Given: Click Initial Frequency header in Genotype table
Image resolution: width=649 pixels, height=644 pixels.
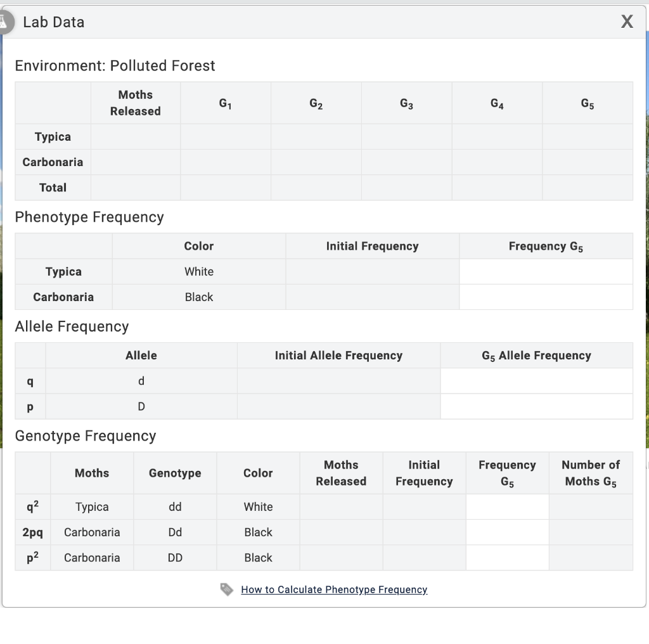Looking at the screenshot, I should coord(424,473).
